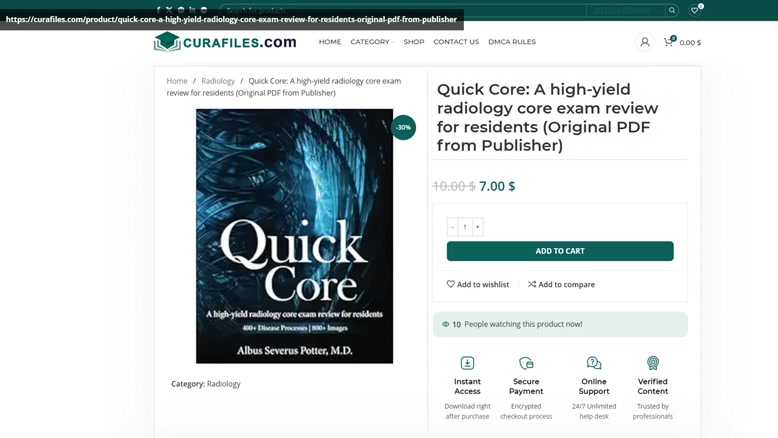This screenshot has width=778, height=438.
Task: Expand the Category dropdown menu
Action: 371,42
